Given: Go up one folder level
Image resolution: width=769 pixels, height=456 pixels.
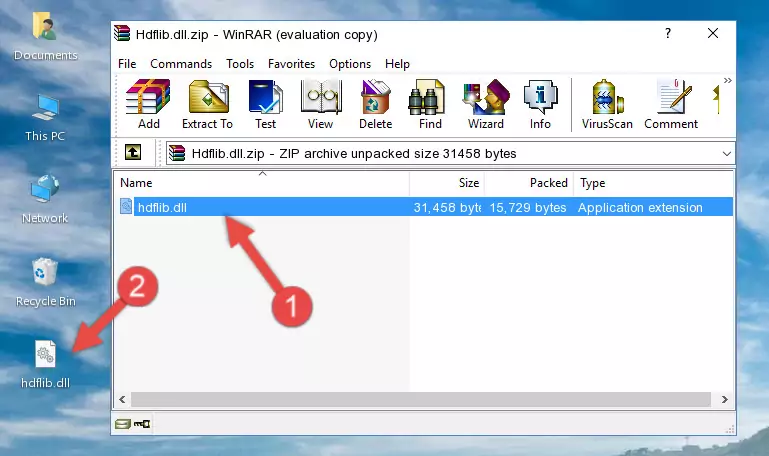Looking at the screenshot, I should click(133, 152).
